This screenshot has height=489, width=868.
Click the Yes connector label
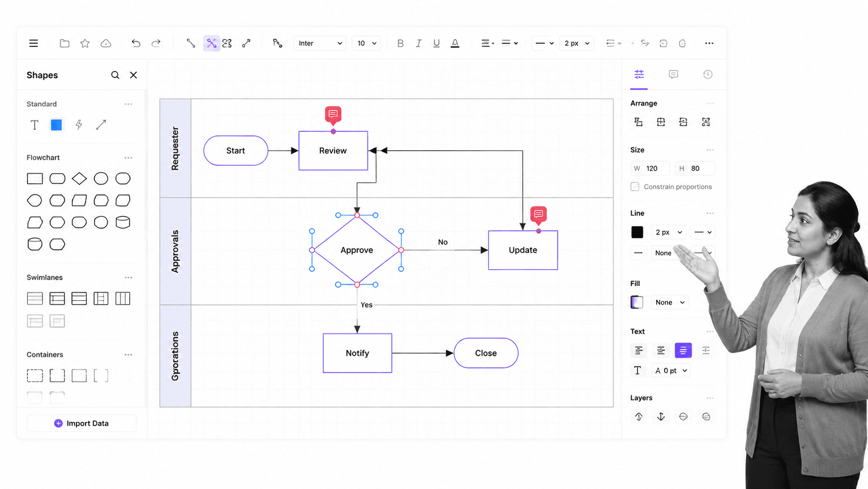point(367,305)
